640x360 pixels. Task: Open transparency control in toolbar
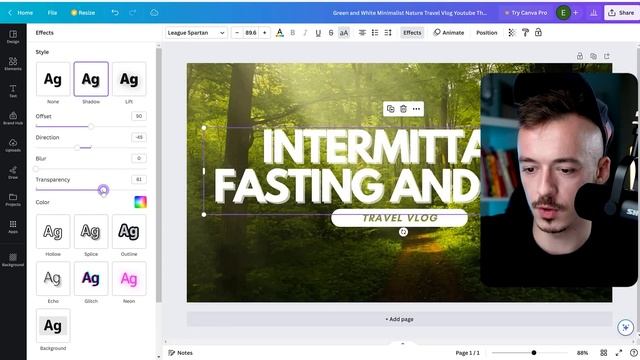point(511,33)
